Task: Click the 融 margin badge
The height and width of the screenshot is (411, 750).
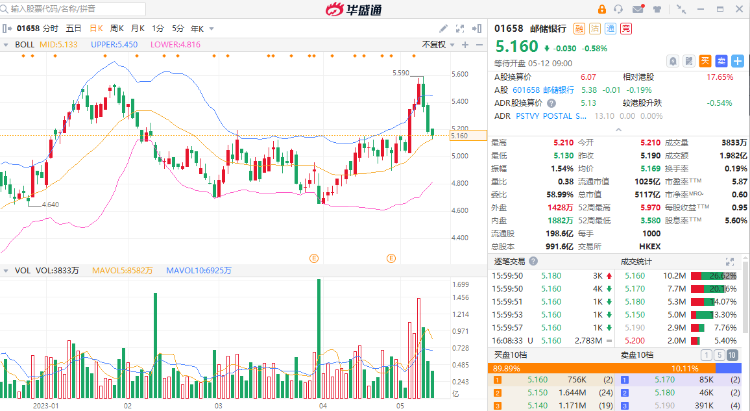Action: (x=579, y=29)
